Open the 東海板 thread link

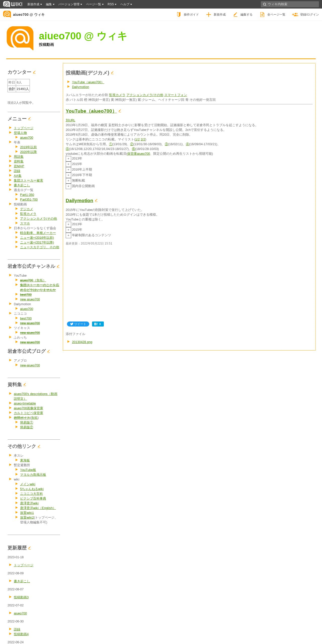click(x=25, y=460)
